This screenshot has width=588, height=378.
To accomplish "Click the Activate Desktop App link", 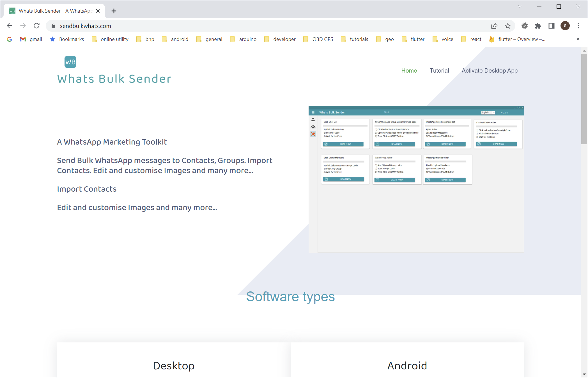I will click(x=489, y=71).
